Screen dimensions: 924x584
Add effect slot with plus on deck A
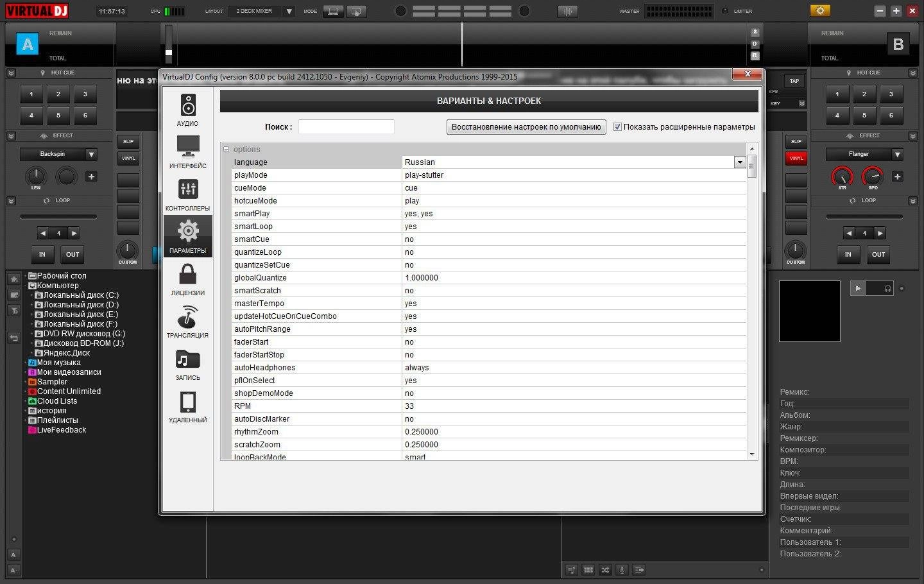click(x=91, y=176)
